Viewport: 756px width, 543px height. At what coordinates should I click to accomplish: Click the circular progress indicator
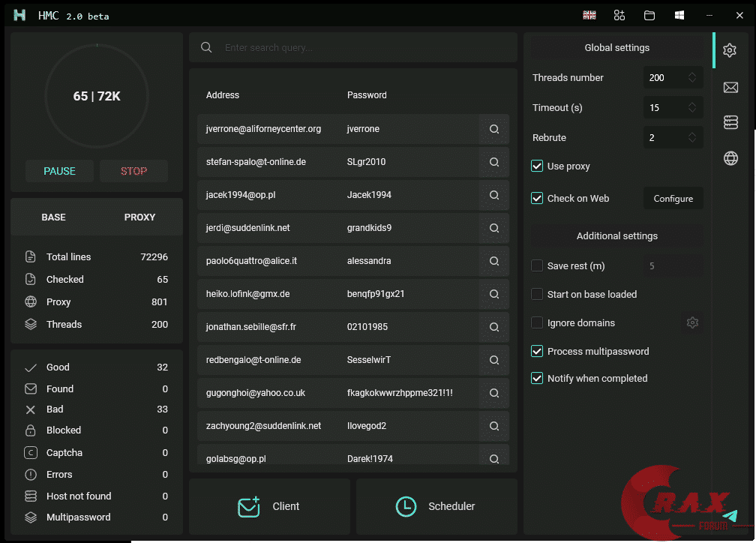point(97,96)
